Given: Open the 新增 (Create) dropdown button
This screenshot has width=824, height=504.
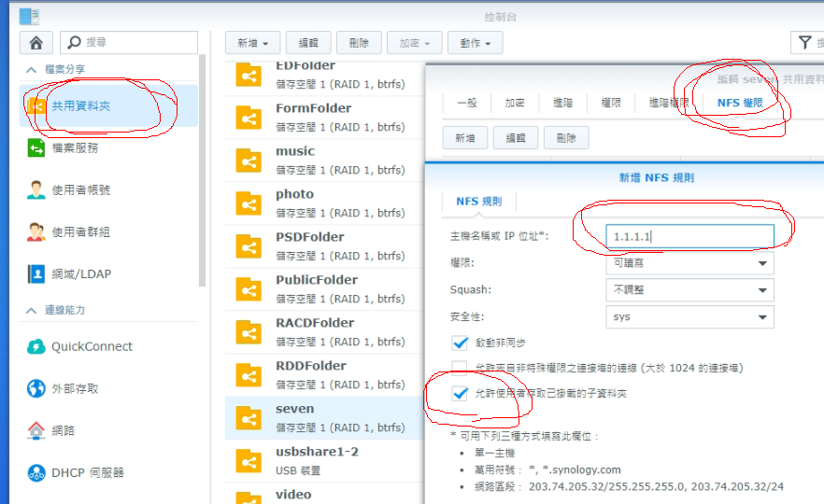Looking at the screenshot, I should (253, 43).
